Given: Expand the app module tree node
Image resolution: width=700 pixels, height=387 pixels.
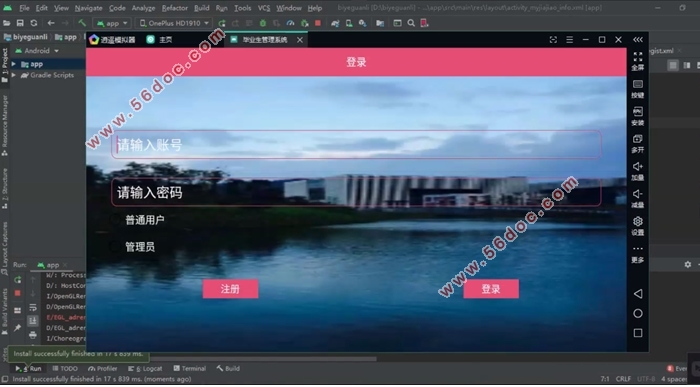Looking at the screenshot, I should (14, 64).
